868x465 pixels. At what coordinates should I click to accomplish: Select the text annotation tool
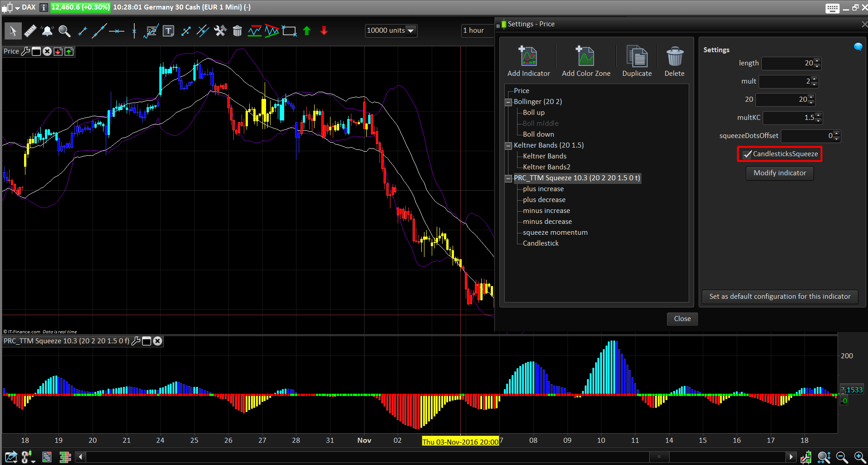[x=168, y=31]
